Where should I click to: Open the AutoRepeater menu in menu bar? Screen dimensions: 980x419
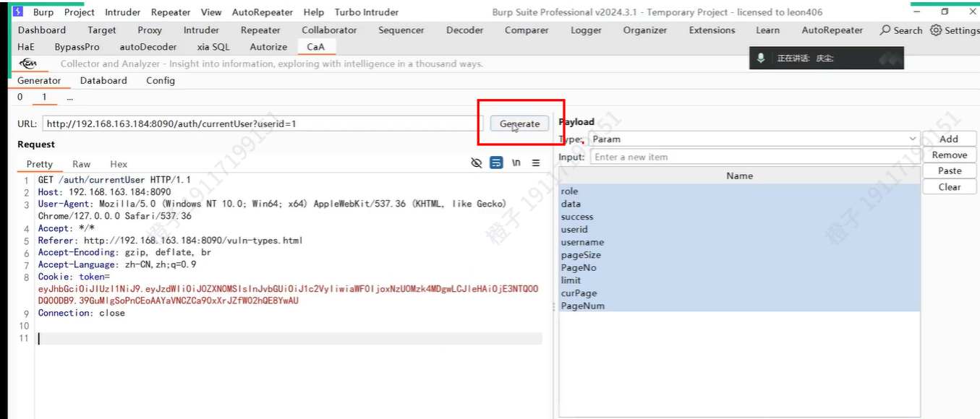(263, 12)
